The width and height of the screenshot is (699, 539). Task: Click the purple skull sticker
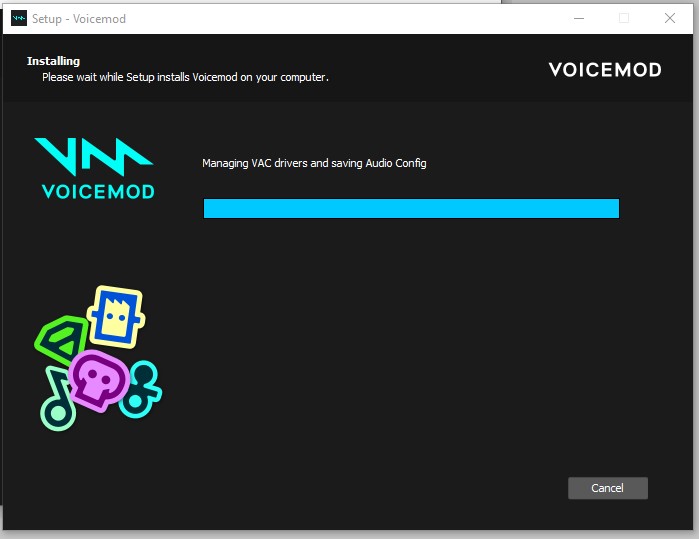click(99, 380)
